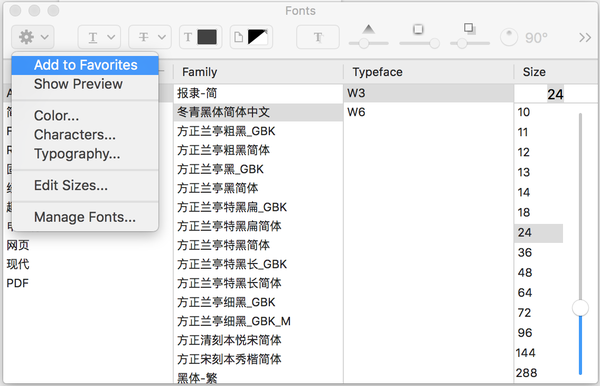Choose Add to Favorites menu item
This screenshot has width=600, height=386.
pyautogui.click(x=85, y=65)
